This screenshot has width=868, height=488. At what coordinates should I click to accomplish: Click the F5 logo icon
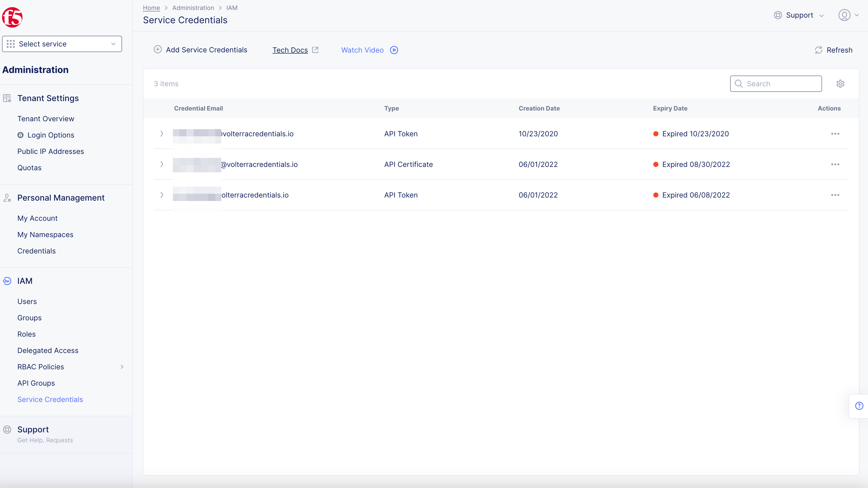click(x=13, y=17)
